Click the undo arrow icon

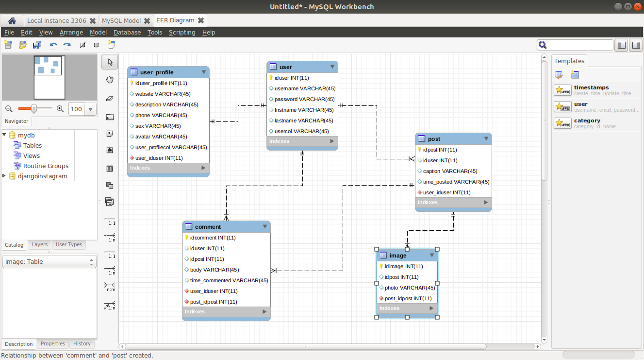[x=53, y=45]
